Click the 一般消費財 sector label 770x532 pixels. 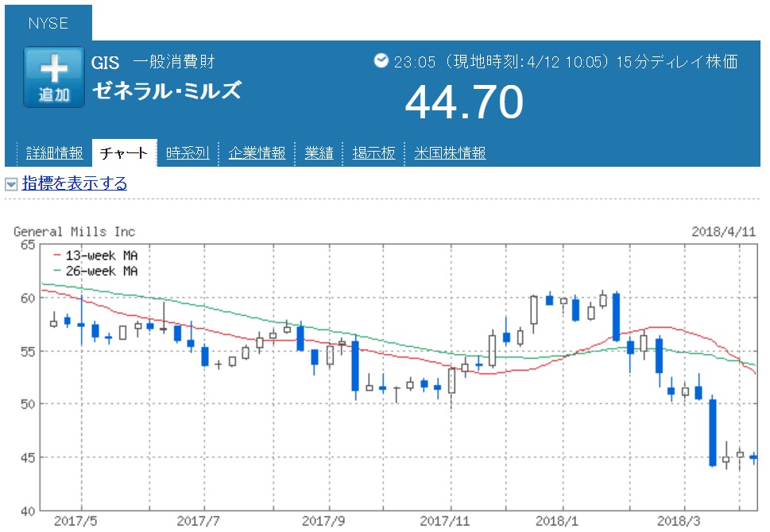[174, 62]
